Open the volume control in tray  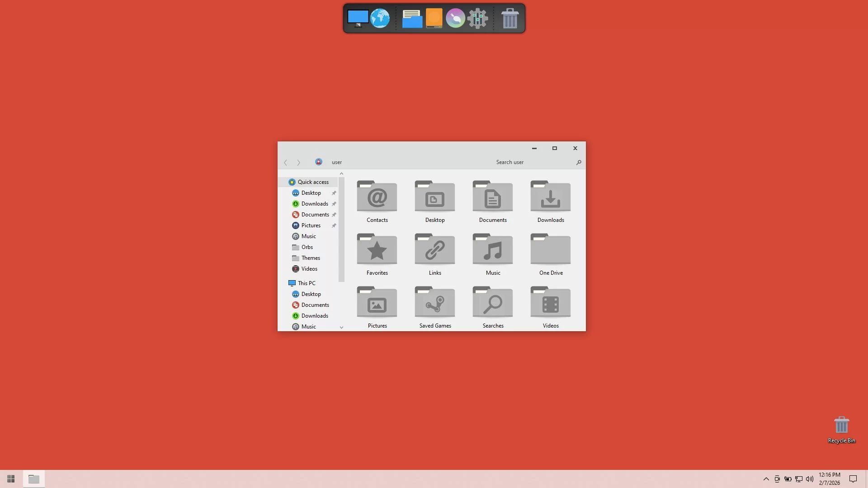[x=809, y=479]
